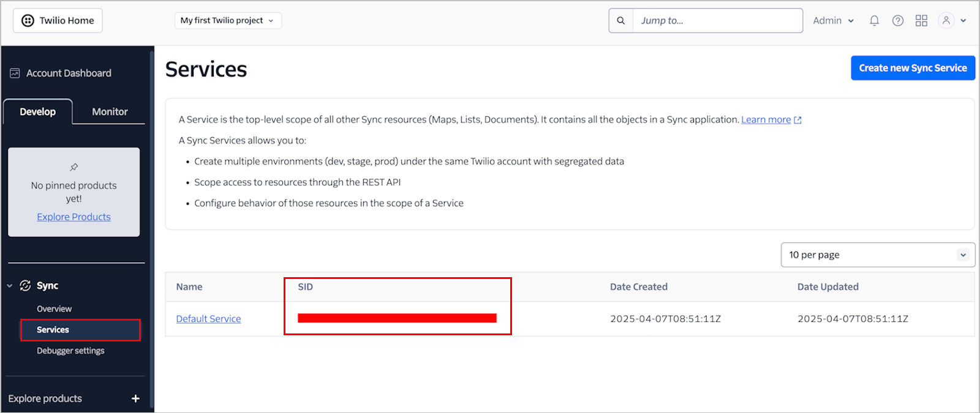Image resolution: width=980 pixels, height=413 pixels.
Task: Open the Default Service link
Action: [x=208, y=319]
